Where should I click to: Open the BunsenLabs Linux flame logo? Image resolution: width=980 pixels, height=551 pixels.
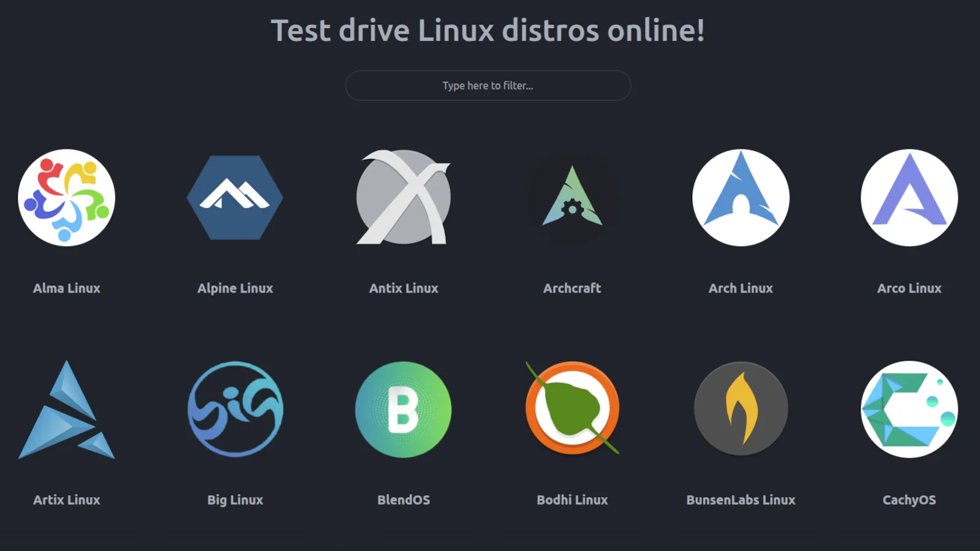741,409
